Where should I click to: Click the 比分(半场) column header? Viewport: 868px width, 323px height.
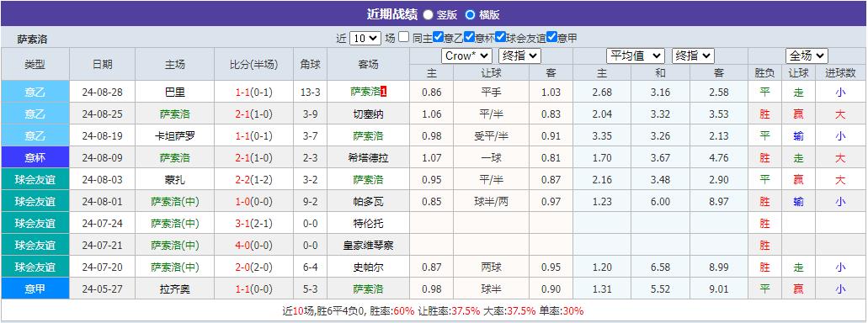[x=254, y=64]
